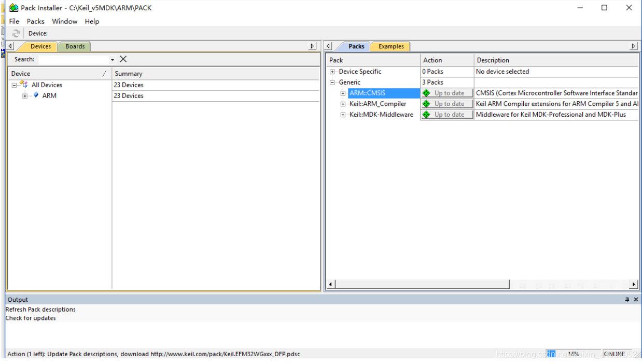Click the Description column header
Image resolution: width=642 pixels, height=364 pixels.
point(556,60)
